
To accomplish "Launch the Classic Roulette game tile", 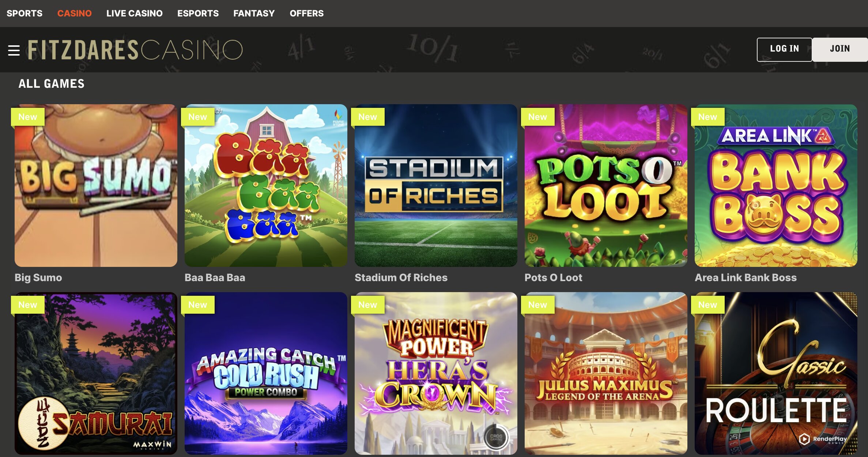I will (776, 373).
